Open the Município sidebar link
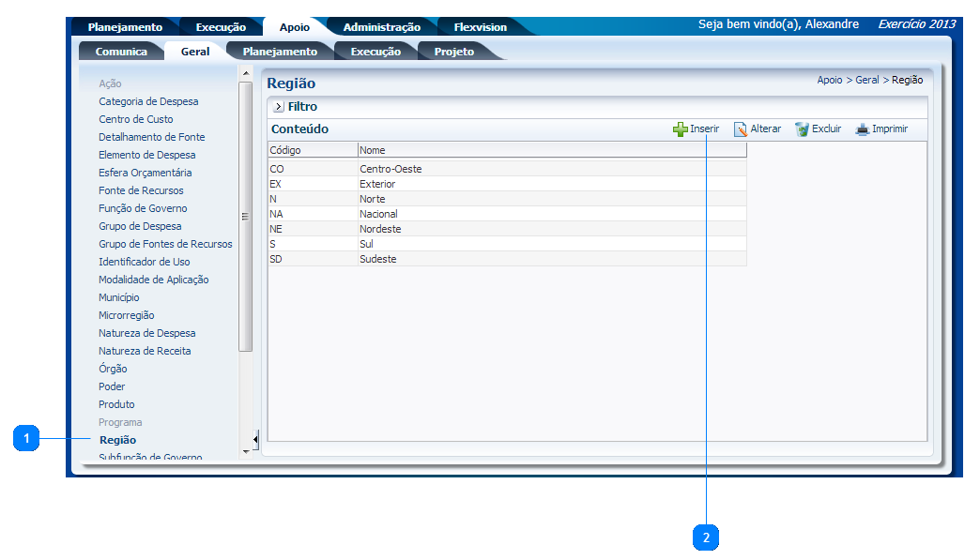The height and width of the screenshot is (560, 980). coord(120,297)
